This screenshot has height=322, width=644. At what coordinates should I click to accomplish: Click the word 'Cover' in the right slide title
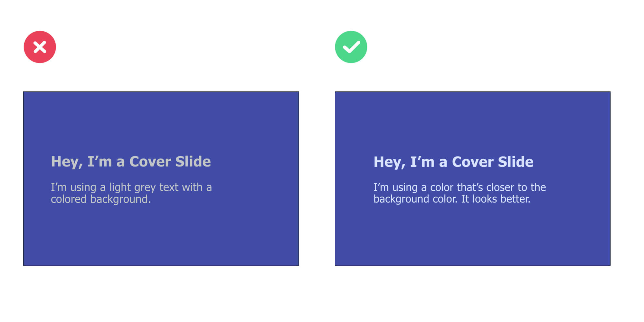tap(473, 162)
